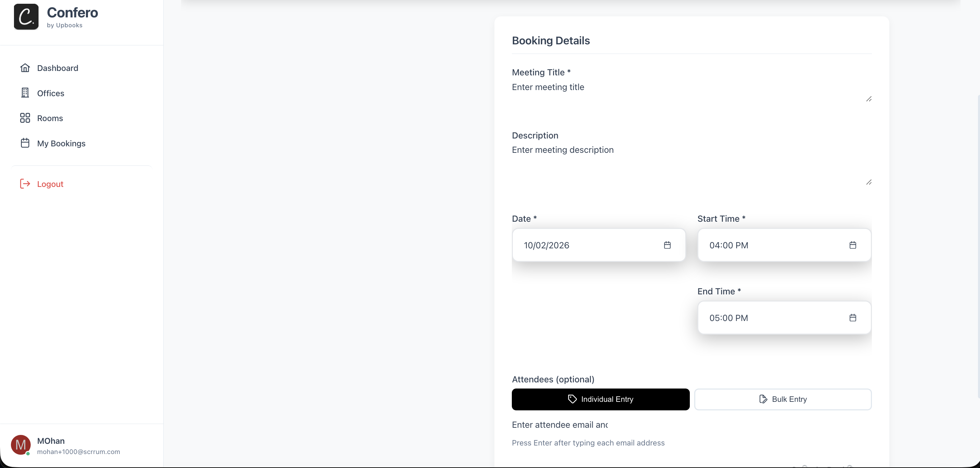This screenshot has height=468, width=980.
Task: Go to the Rooms menu item
Action: [x=50, y=118]
